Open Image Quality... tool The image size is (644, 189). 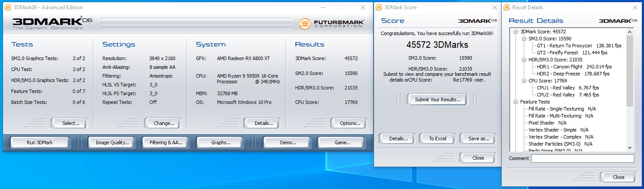(x=111, y=143)
